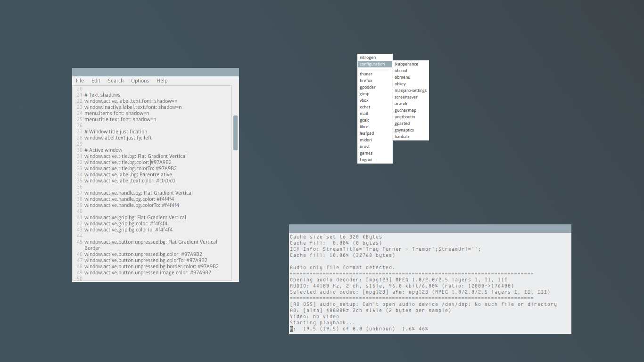Select obconf in the submenu
This screenshot has width=644, height=362.
(x=411, y=71)
